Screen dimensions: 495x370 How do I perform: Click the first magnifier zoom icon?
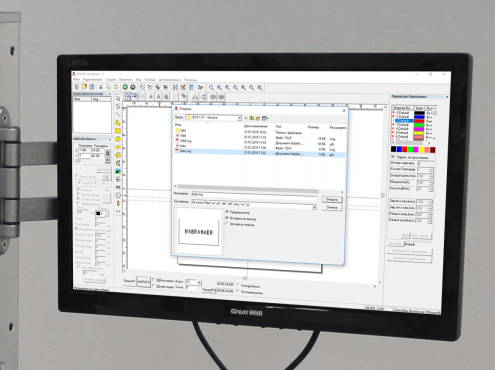(211, 88)
